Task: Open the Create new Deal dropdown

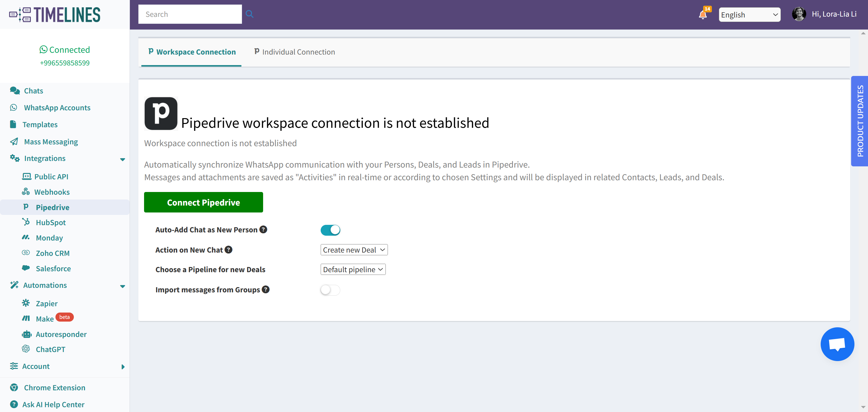Action: [x=354, y=250]
